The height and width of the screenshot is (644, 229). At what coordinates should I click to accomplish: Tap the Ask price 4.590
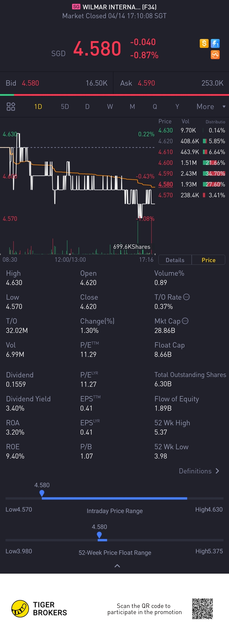tap(146, 83)
